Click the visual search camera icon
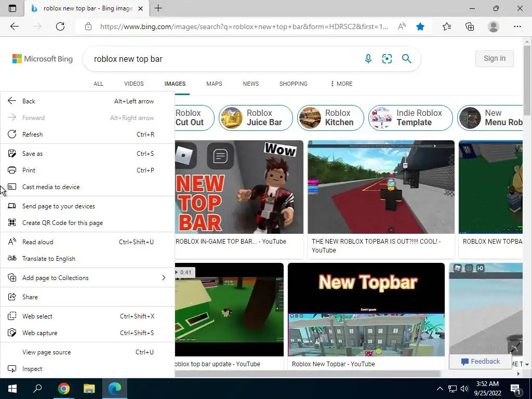 pos(387,59)
